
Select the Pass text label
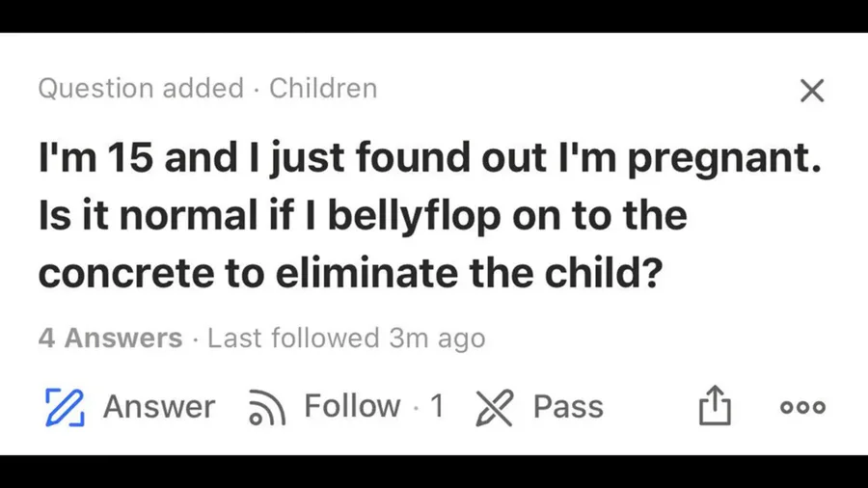point(568,406)
